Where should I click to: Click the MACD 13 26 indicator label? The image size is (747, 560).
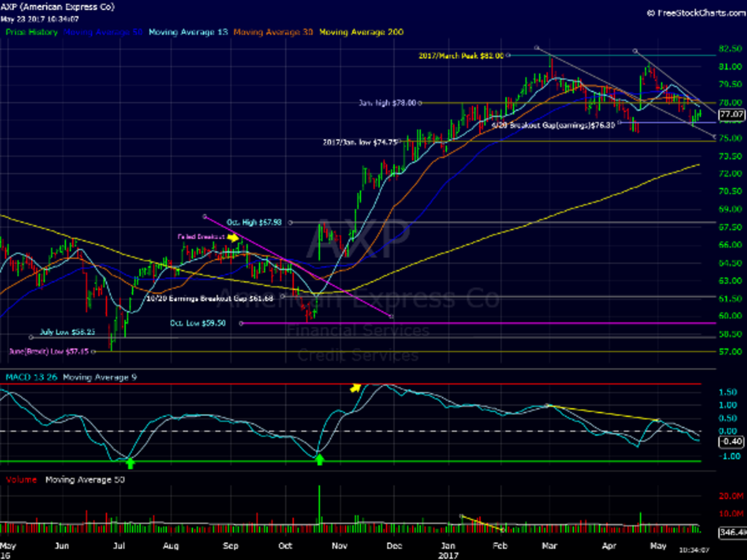click(31, 377)
